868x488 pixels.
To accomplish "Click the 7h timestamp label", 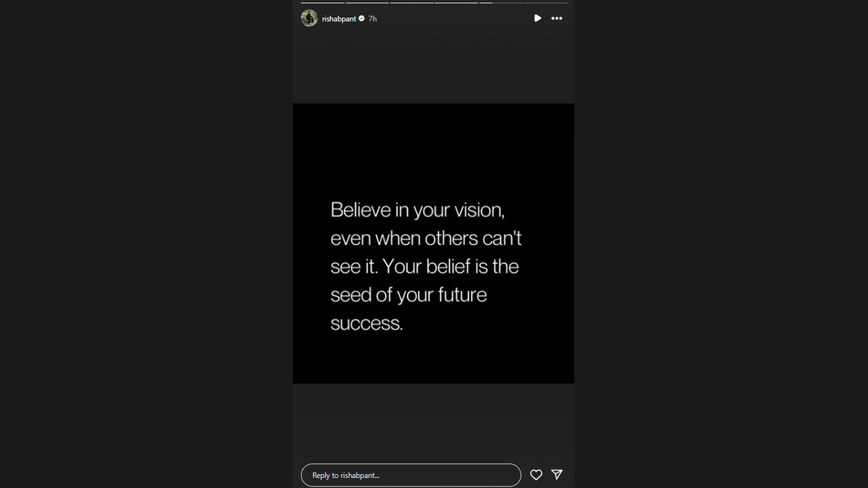I will pyautogui.click(x=373, y=19).
